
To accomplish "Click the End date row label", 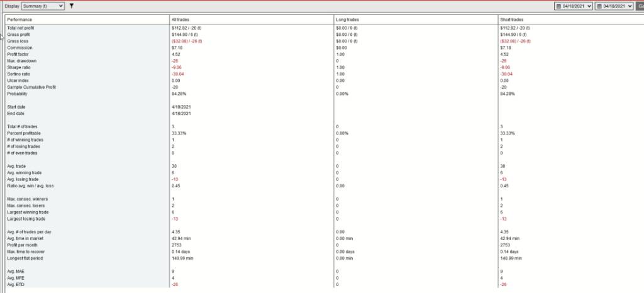I will click(x=16, y=113).
